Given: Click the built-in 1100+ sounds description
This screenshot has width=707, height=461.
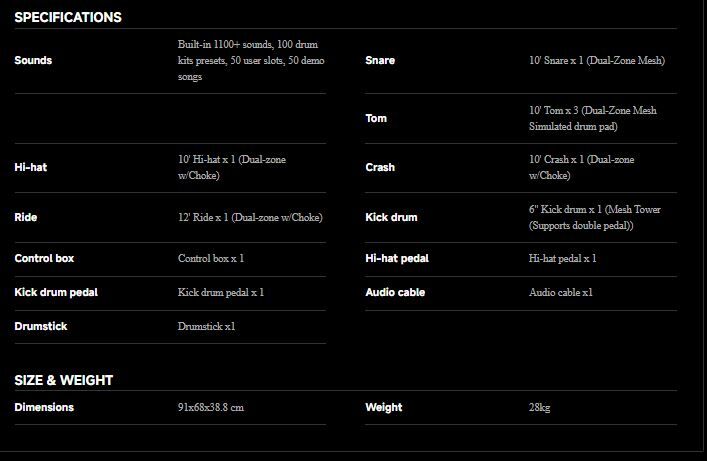Looking at the screenshot, I should tap(249, 60).
